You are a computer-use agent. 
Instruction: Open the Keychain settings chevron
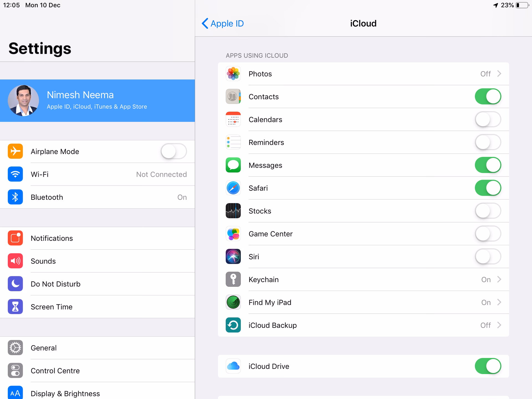(499, 279)
